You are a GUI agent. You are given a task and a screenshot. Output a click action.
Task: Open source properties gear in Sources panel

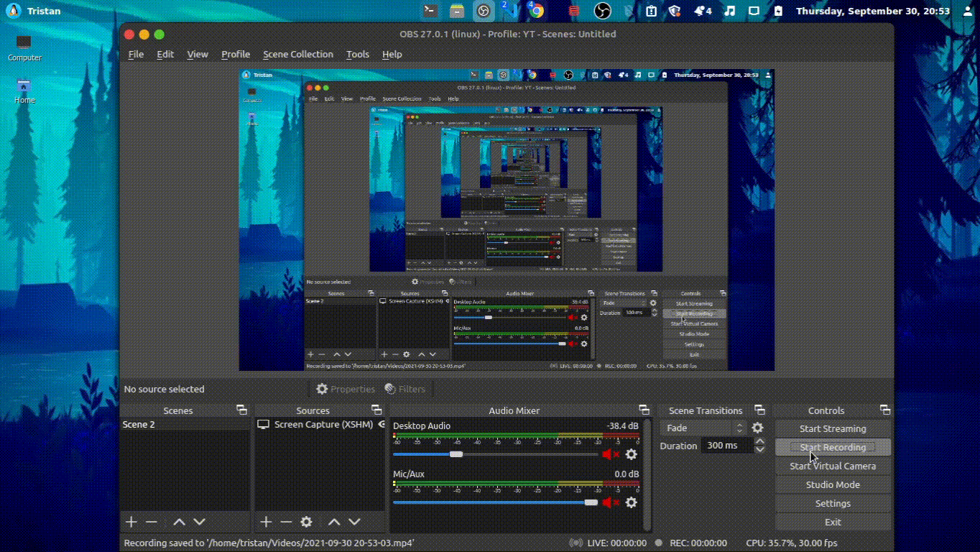306,523
